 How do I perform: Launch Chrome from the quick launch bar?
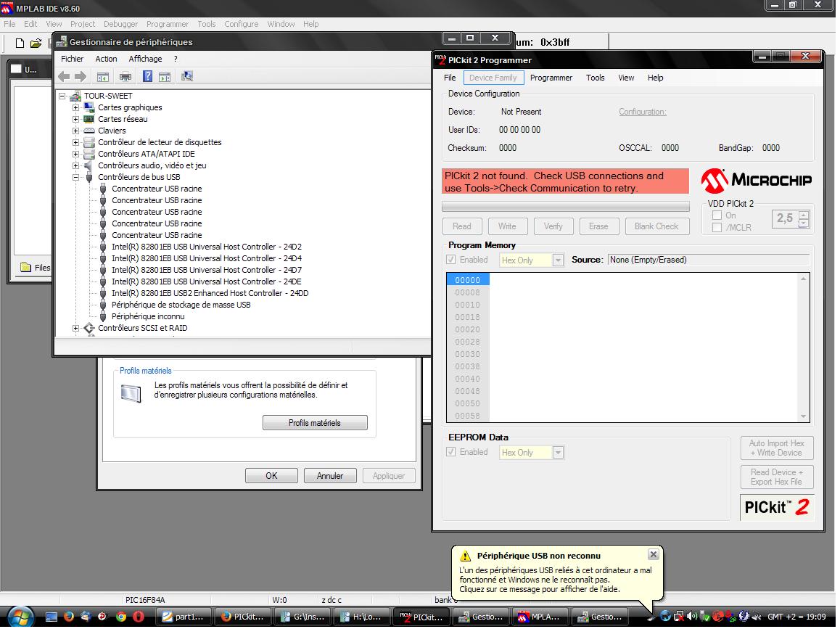pyautogui.click(x=121, y=617)
